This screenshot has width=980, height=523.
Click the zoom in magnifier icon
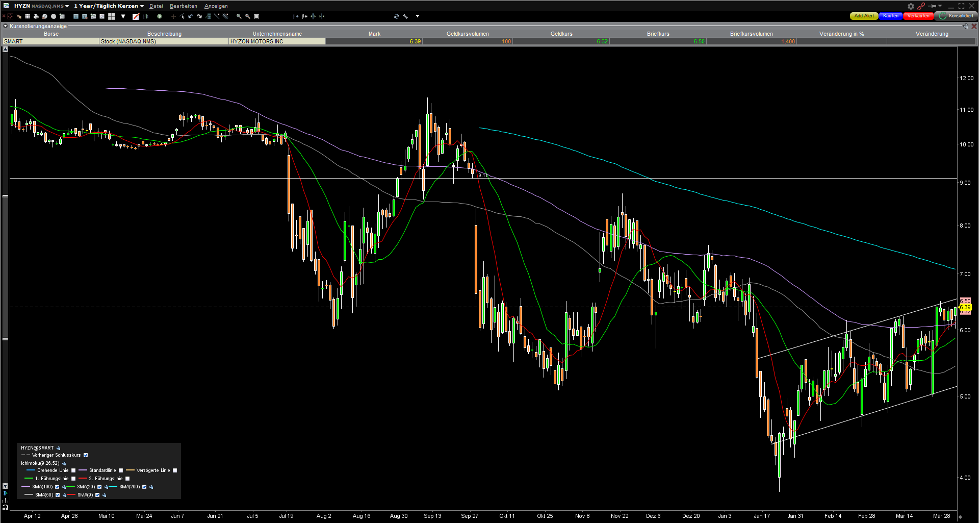pos(239,16)
